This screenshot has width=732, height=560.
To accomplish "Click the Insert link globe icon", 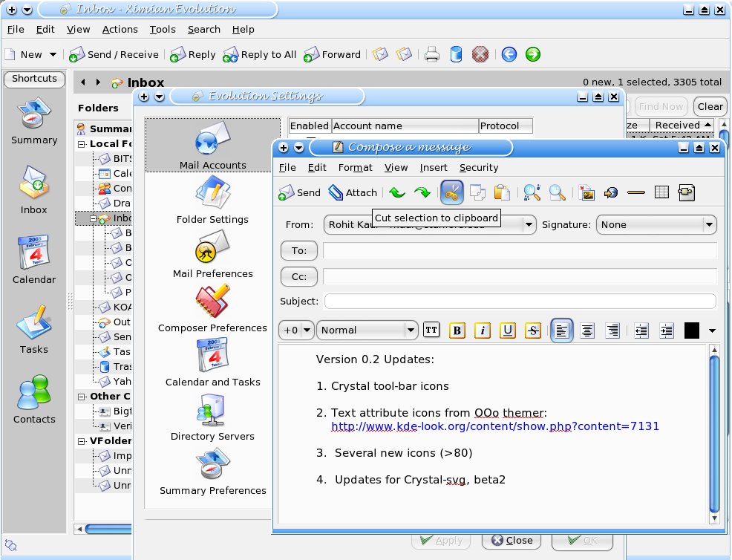I will 611,192.
